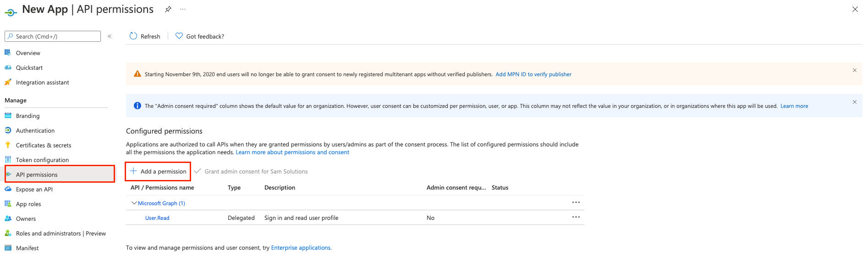The height and width of the screenshot is (258, 868).
Task: Click the Refresh icon in the toolbar
Action: point(133,36)
